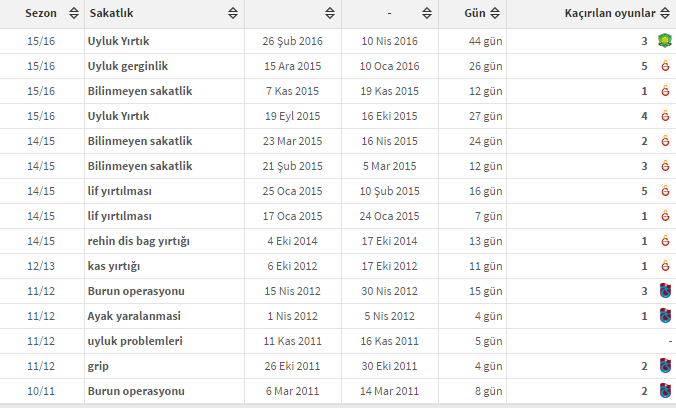Click the 19 Eyl 2015 date cell
This screenshot has height=408, width=676.
point(292,116)
